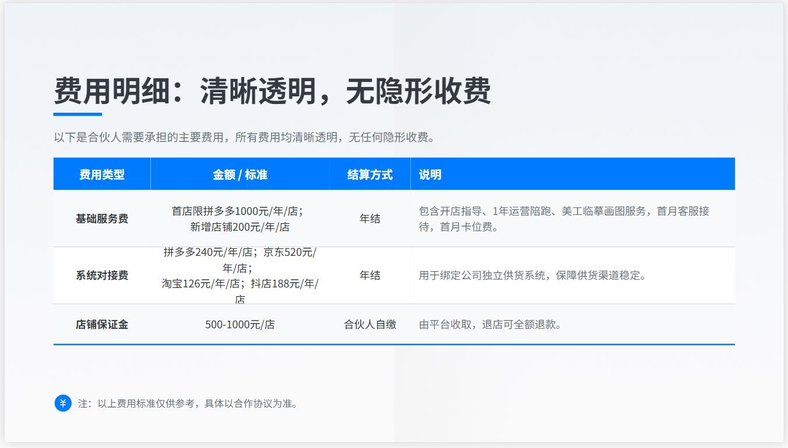Click the 金额 / 标准 column header

pyautogui.click(x=240, y=174)
